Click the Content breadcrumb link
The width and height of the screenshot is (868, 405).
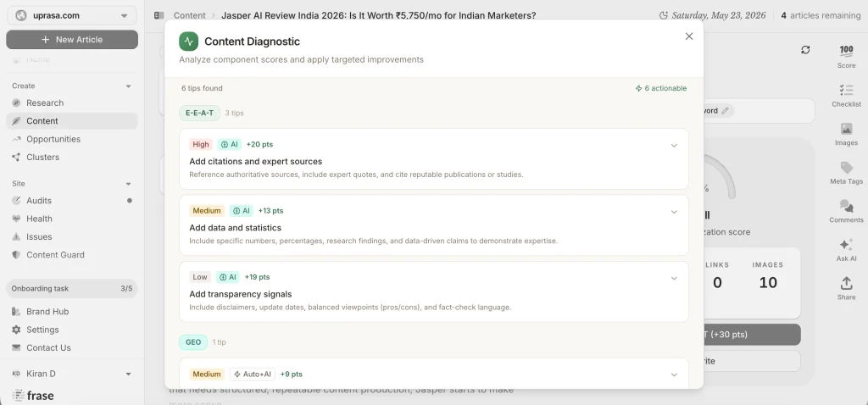pyautogui.click(x=189, y=15)
